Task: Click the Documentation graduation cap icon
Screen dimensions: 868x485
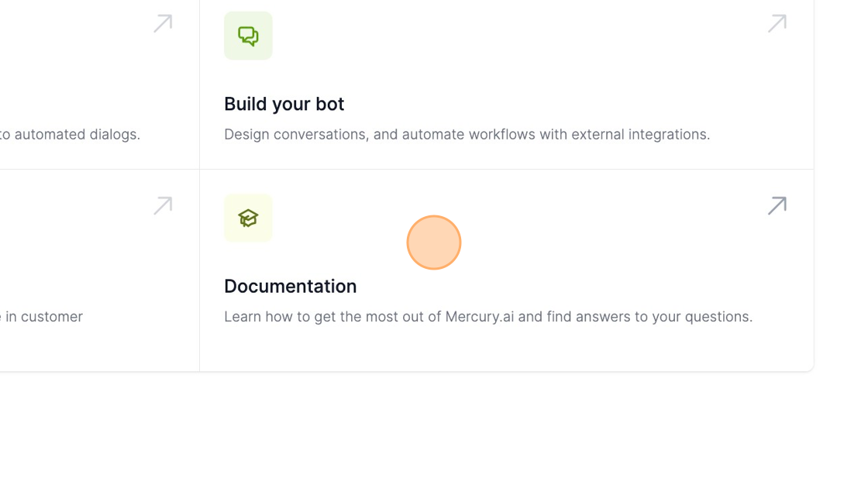Action: pos(248,218)
